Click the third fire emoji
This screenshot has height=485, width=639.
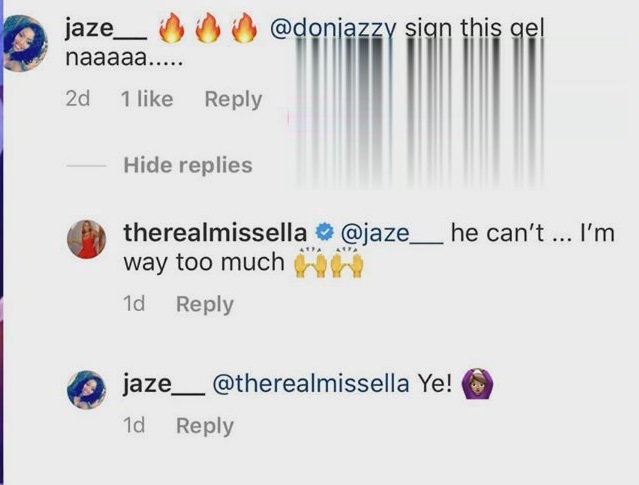[244, 29]
